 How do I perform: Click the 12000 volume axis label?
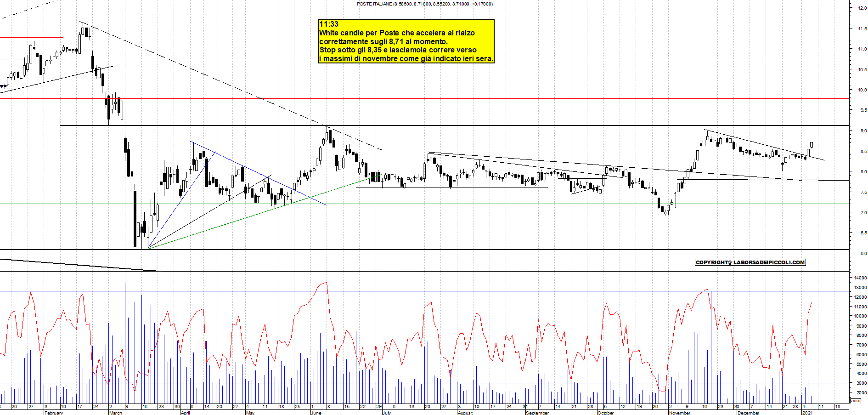tap(860, 297)
